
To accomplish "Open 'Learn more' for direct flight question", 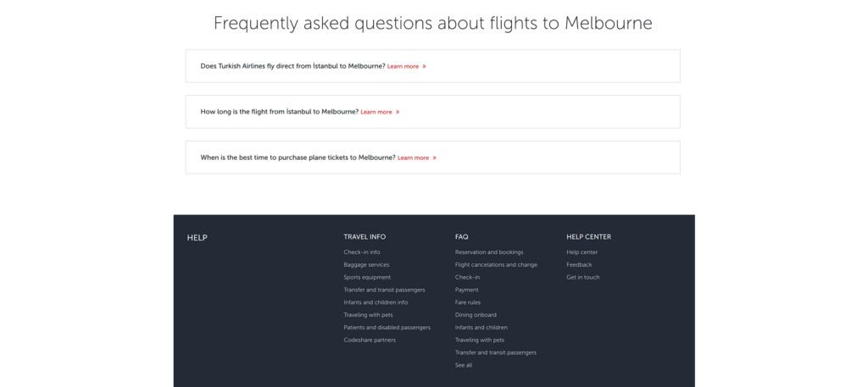I will pos(406,66).
